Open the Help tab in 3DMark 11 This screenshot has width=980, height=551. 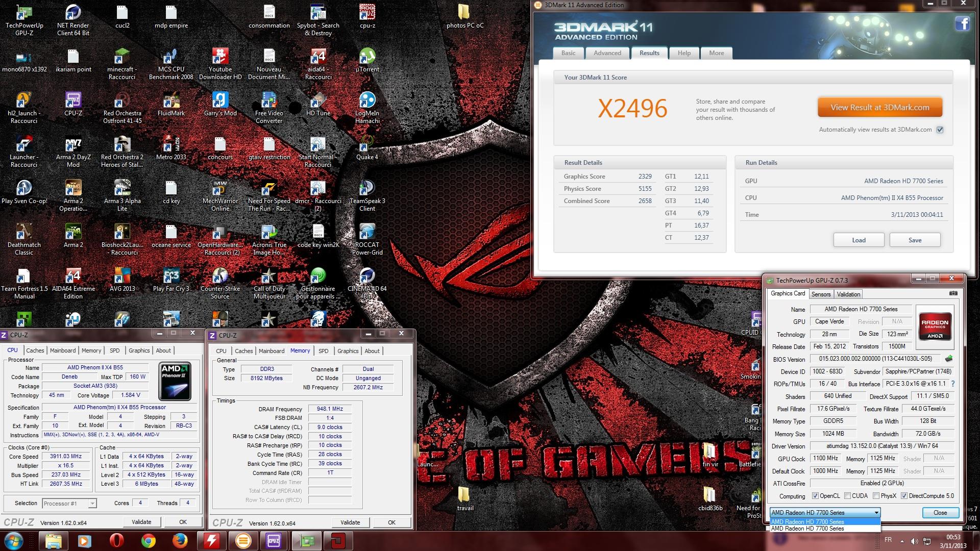[684, 53]
